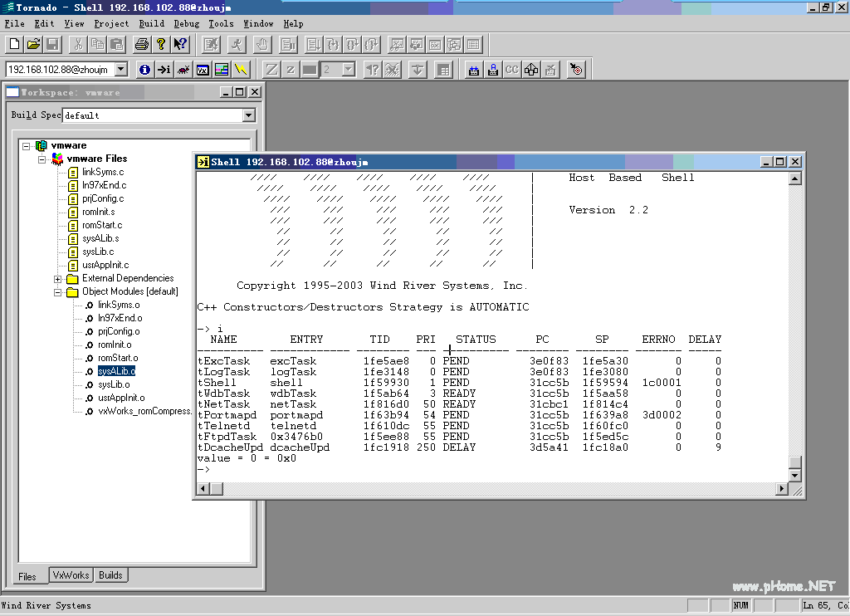Screen dimensions: 850x616
Task: Click the three-blocks dependencies icon
Action: click(531, 70)
